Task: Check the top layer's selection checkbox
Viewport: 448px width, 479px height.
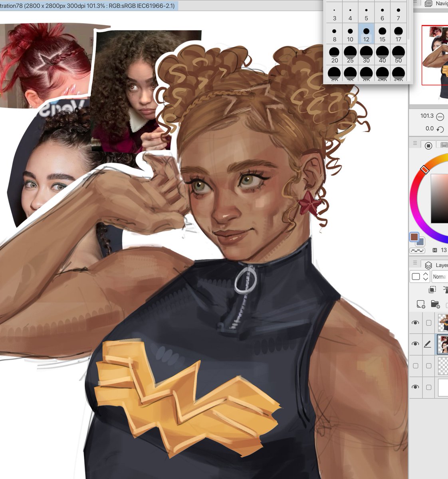Action: [x=428, y=323]
